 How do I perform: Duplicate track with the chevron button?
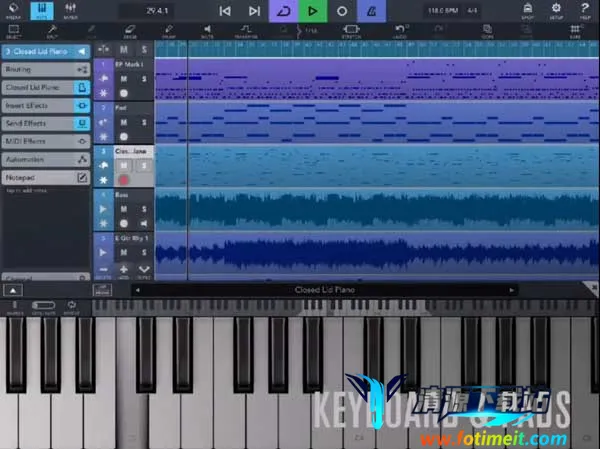point(144,271)
